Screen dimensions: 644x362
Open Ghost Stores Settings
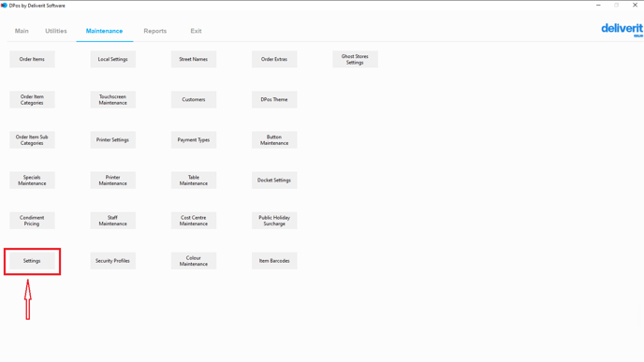coord(356,59)
